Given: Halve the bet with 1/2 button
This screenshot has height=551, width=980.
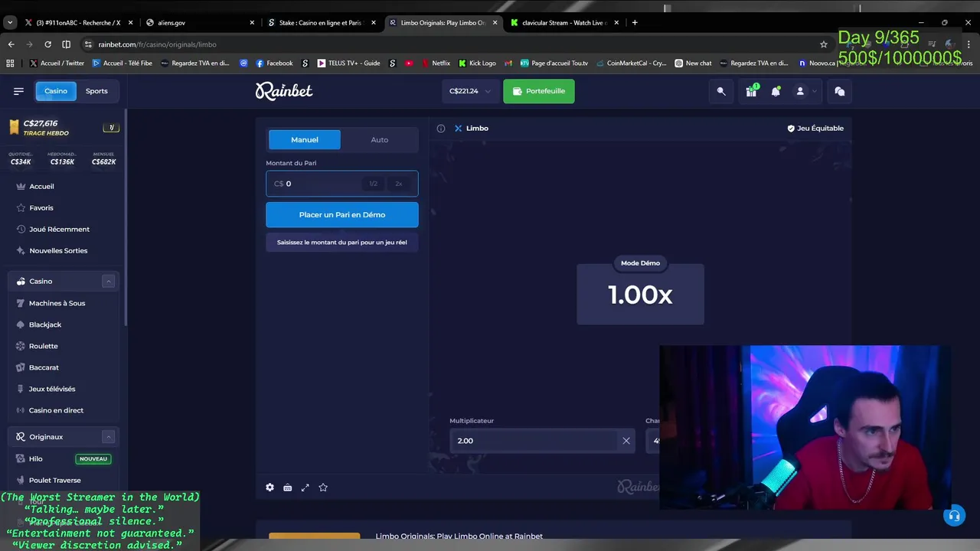Looking at the screenshot, I should tap(373, 184).
